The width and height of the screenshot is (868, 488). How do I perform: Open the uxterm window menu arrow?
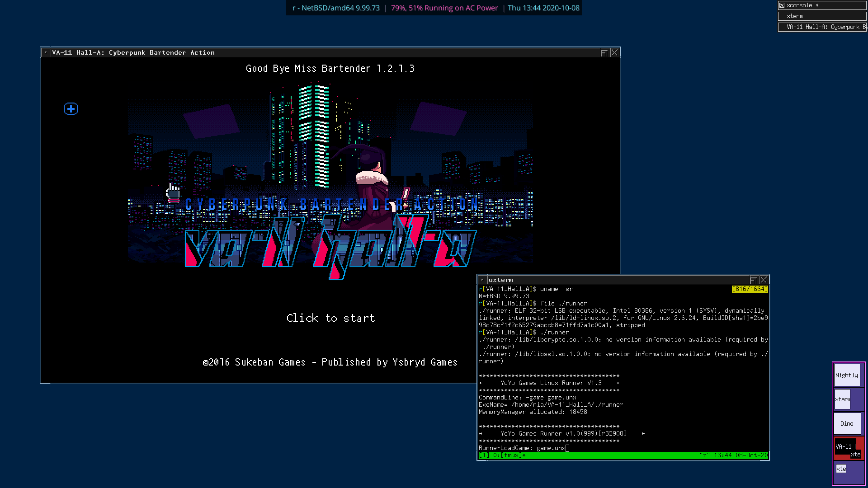coord(482,280)
